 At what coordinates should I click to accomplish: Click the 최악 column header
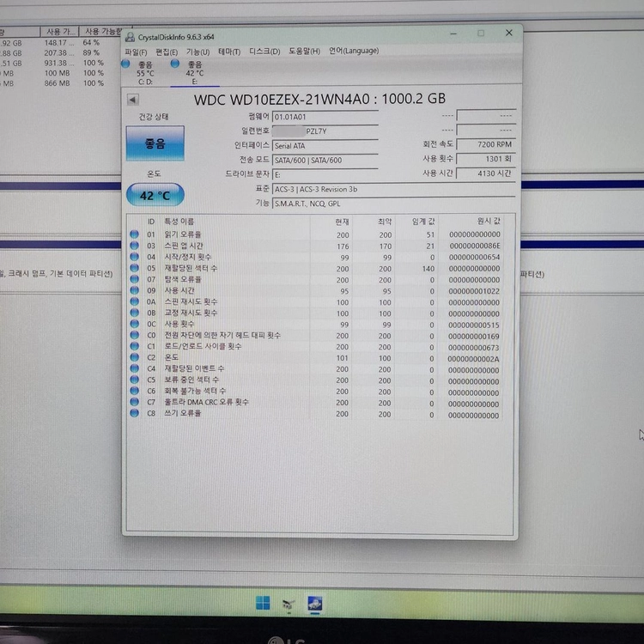coord(385,222)
